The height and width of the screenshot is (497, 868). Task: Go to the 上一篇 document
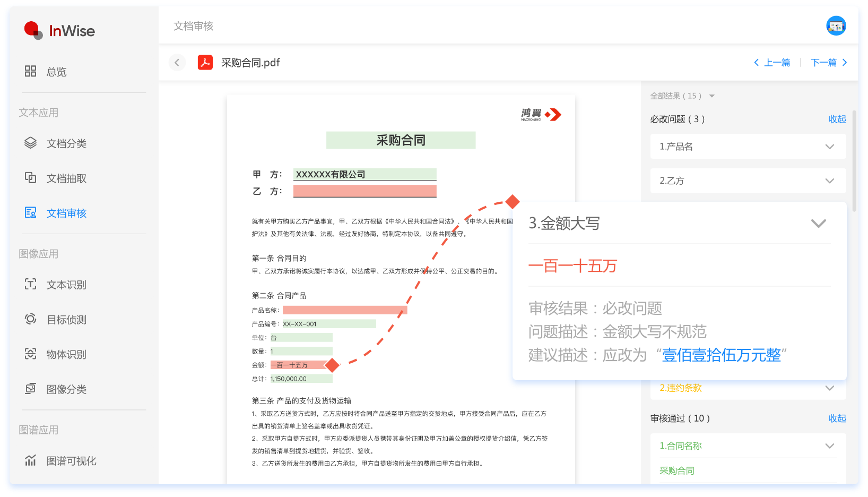click(772, 63)
